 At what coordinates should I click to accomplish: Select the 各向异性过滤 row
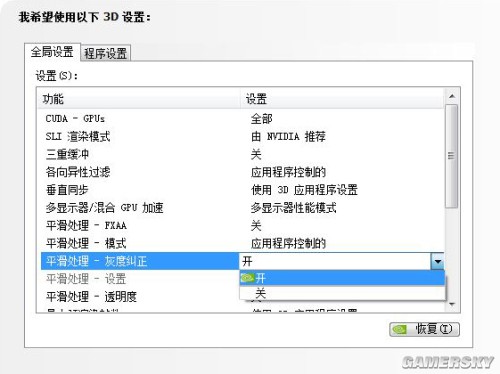click(242, 172)
